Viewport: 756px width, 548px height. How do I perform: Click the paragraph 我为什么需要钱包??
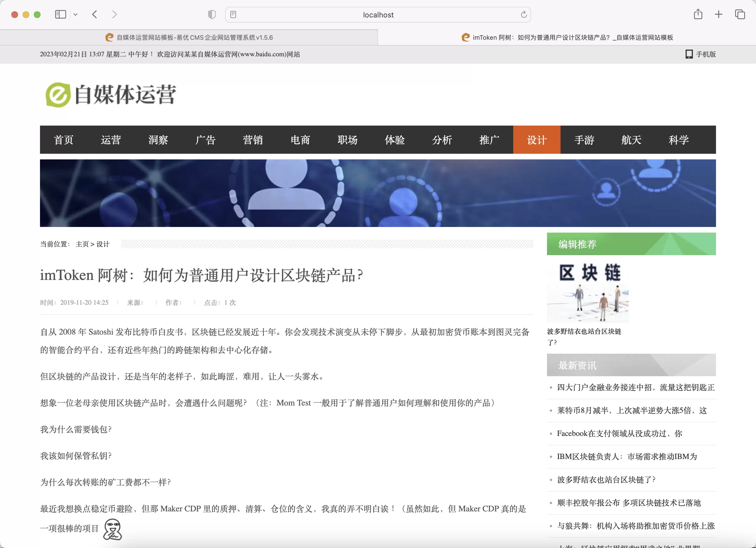pos(76,429)
